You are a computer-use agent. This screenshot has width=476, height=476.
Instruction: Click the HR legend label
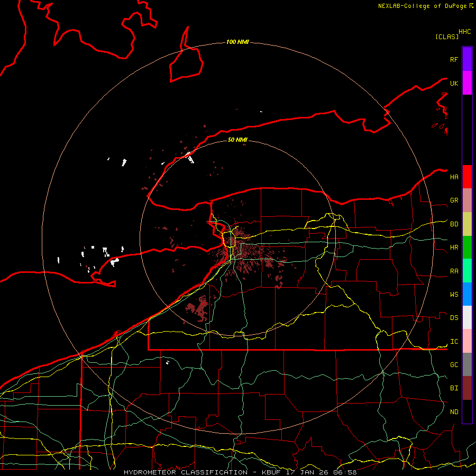tap(454, 248)
